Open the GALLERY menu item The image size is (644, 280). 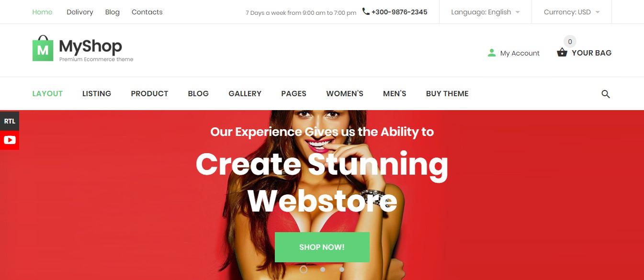245,94
